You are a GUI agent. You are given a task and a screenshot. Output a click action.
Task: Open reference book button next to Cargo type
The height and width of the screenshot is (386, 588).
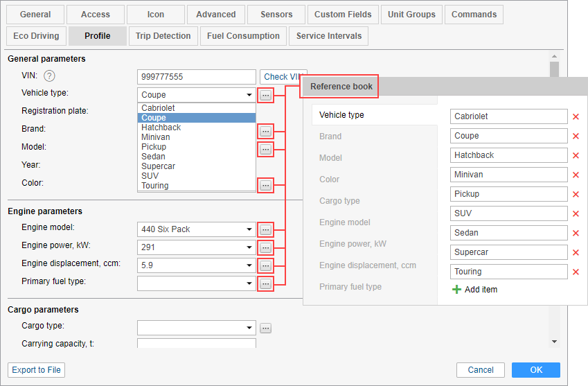pos(265,328)
